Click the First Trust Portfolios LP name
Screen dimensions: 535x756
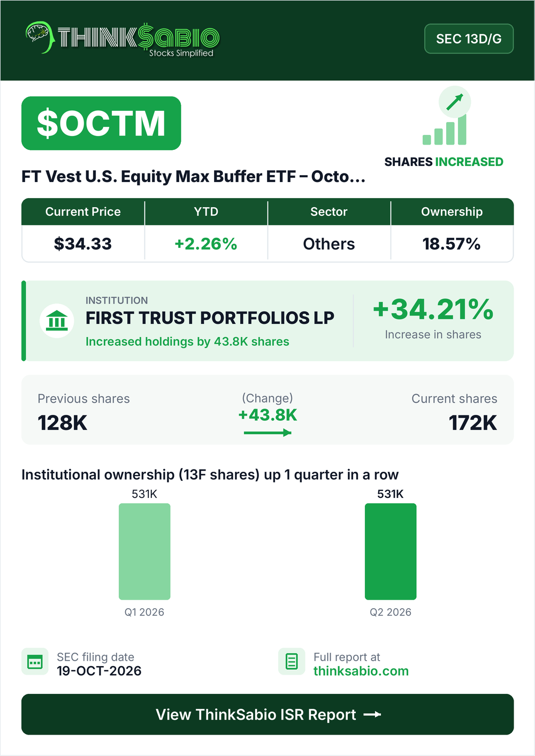pos(210,317)
